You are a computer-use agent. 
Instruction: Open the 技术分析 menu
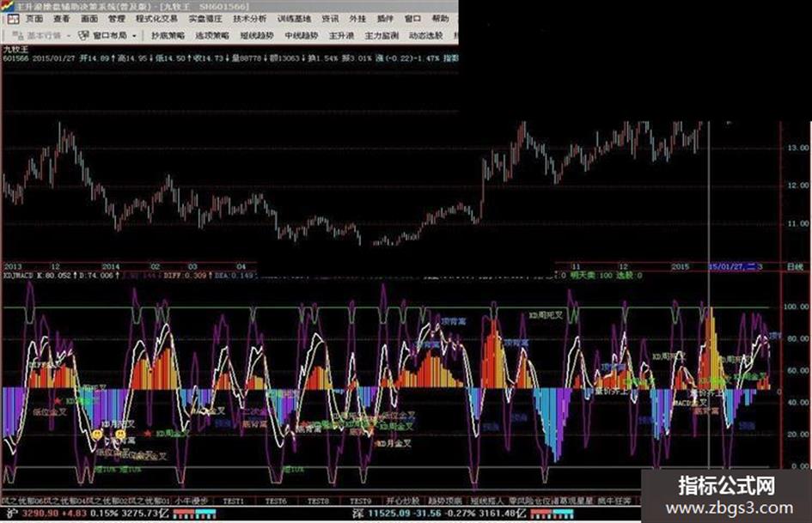pos(249,19)
